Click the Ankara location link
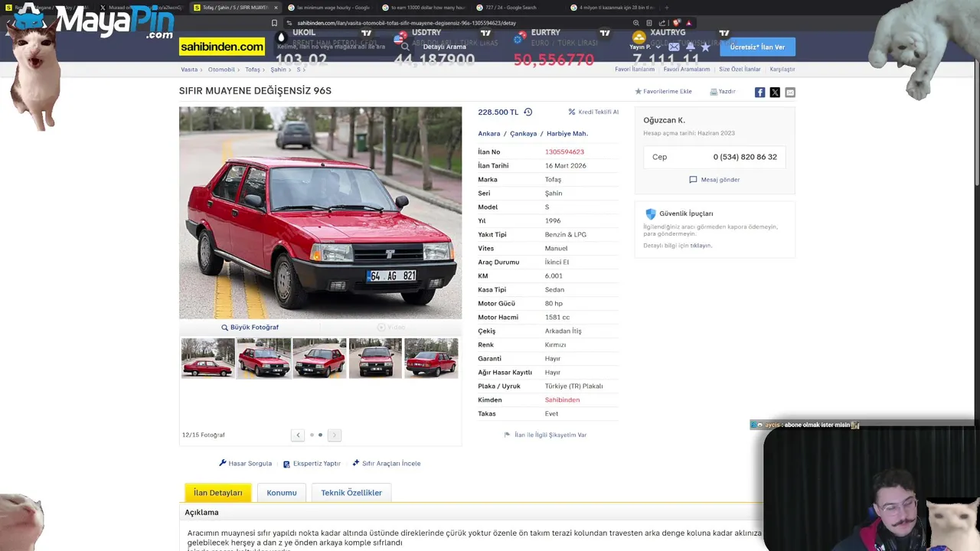The image size is (980, 551). [x=489, y=134]
